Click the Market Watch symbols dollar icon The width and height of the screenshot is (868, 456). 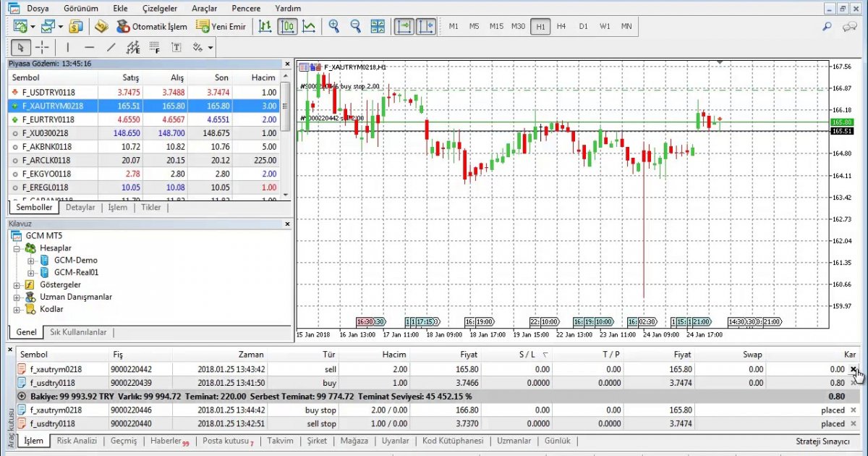pyautogui.click(x=76, y=27)
